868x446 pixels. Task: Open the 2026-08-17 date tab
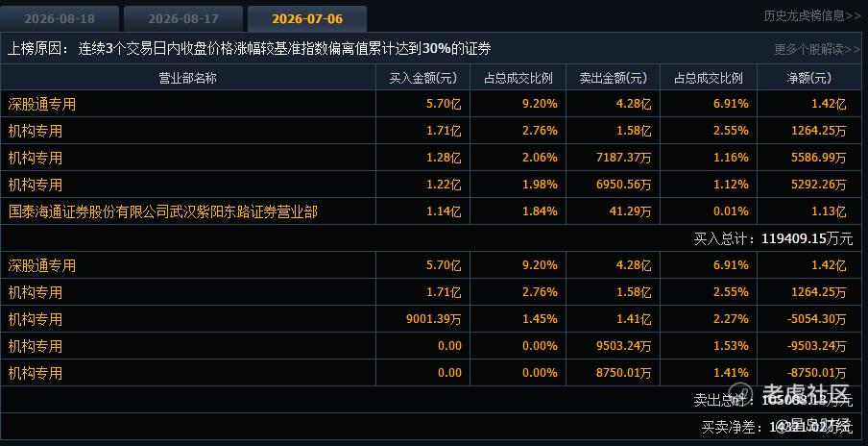click(183, 19)
